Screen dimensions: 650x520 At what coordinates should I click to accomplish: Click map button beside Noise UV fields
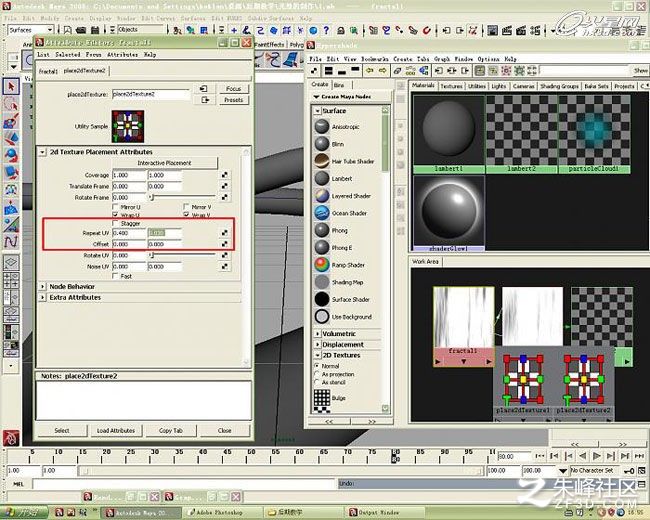(x=224, y=266)
